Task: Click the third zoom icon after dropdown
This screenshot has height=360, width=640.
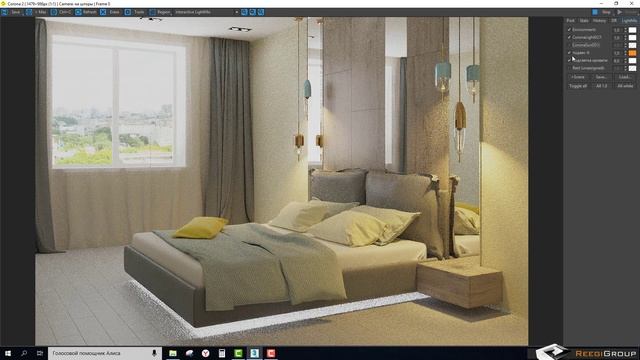Action: pyautogui.click(x=261, y=12)
